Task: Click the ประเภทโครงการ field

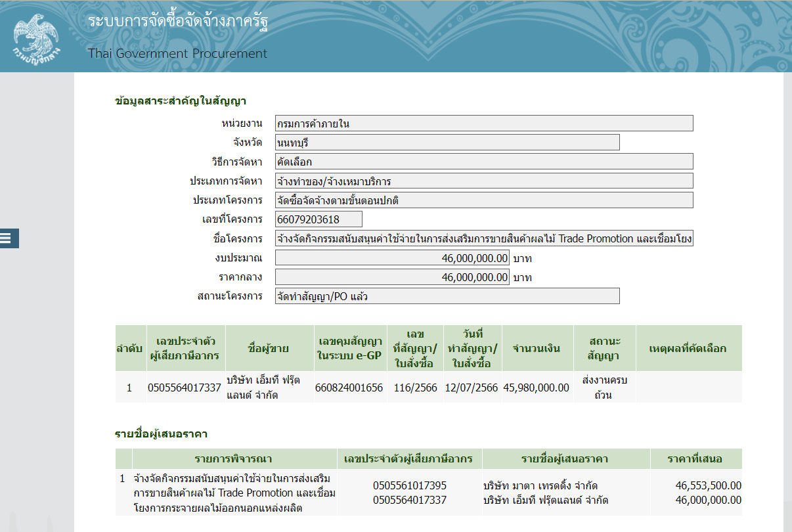Action: 484,200
